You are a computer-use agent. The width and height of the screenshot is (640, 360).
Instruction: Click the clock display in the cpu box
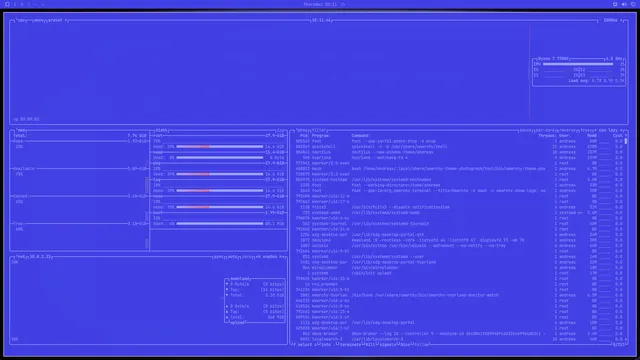(x=322, y=20)
